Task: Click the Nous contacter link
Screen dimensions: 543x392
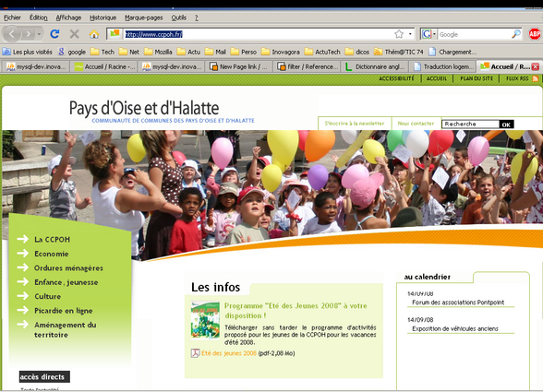Action: (x=416, y=124)
